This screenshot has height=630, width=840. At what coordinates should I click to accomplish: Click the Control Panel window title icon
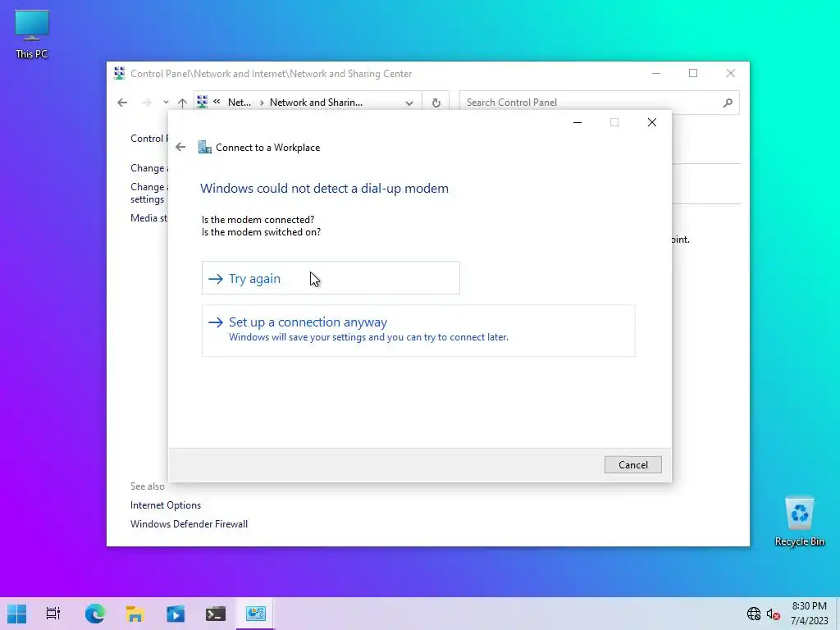point(120,73)
